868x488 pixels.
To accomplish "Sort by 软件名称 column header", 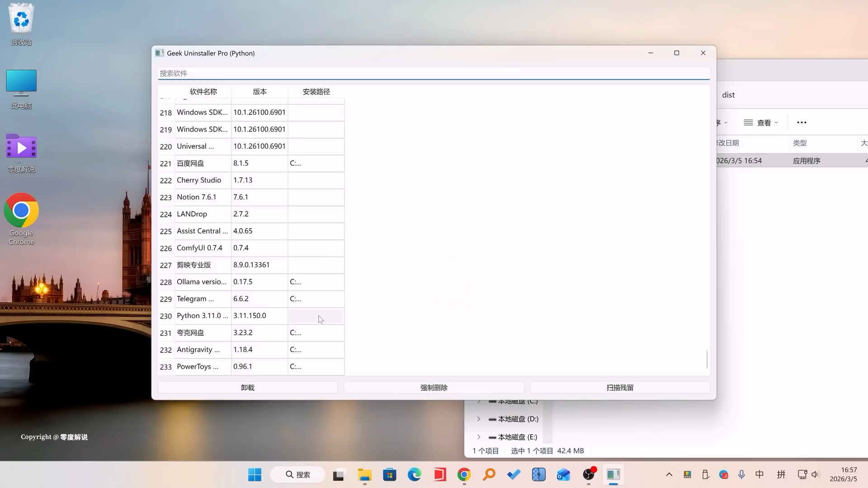I will [203, 92].
